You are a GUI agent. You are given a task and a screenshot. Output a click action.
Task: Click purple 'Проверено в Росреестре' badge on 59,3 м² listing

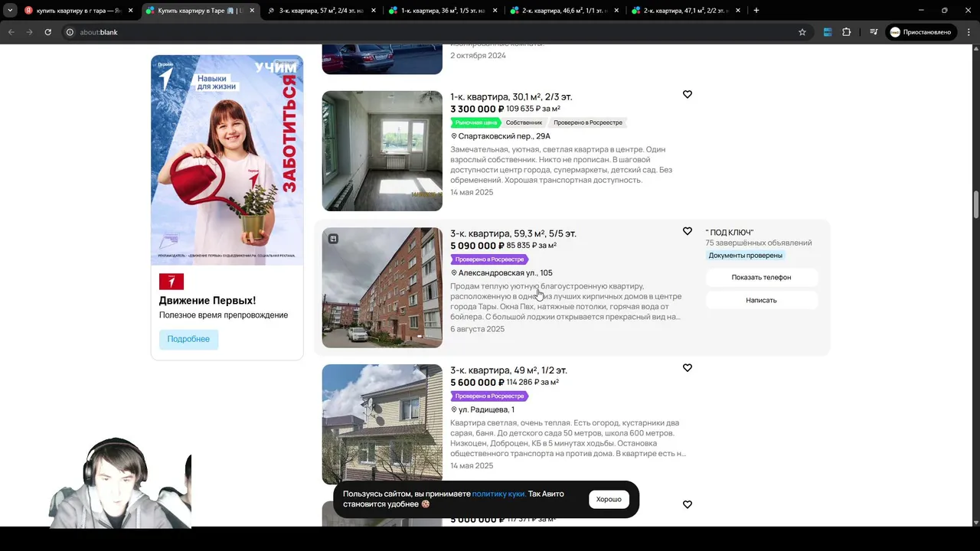click(x=489, y=259)
